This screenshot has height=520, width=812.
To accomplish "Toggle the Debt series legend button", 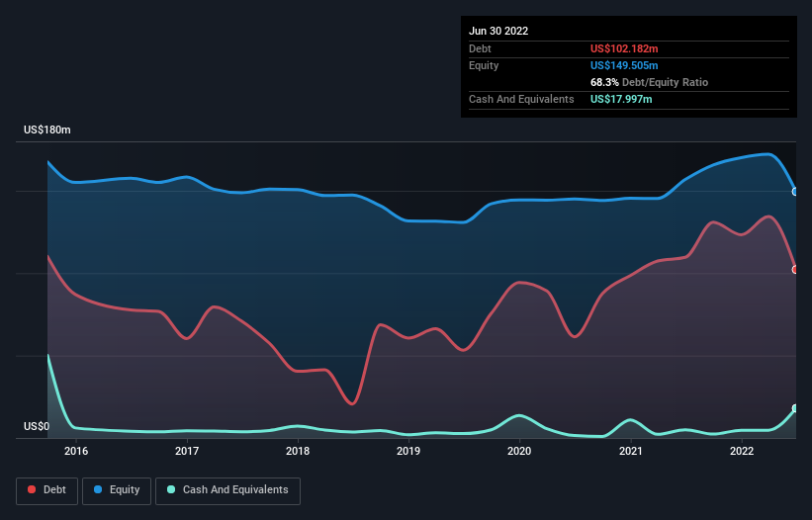I will coord(47,490).
